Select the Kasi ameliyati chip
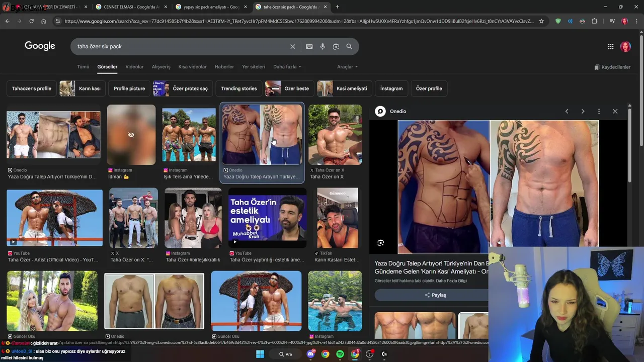 coord(345,88)
